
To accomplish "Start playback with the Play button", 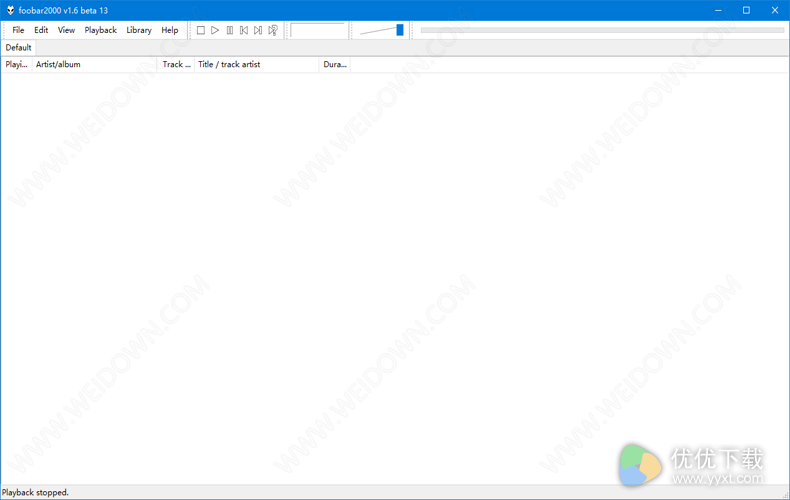I will tap(215, 30).
